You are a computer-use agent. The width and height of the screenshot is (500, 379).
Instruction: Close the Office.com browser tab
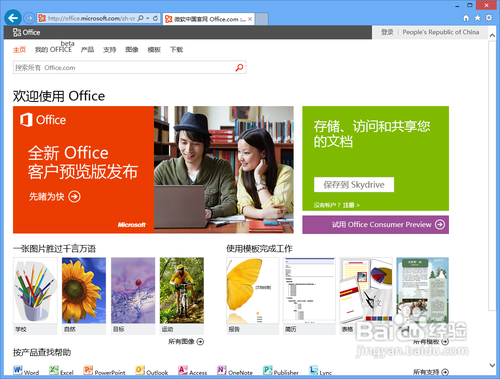click(250, 19)
